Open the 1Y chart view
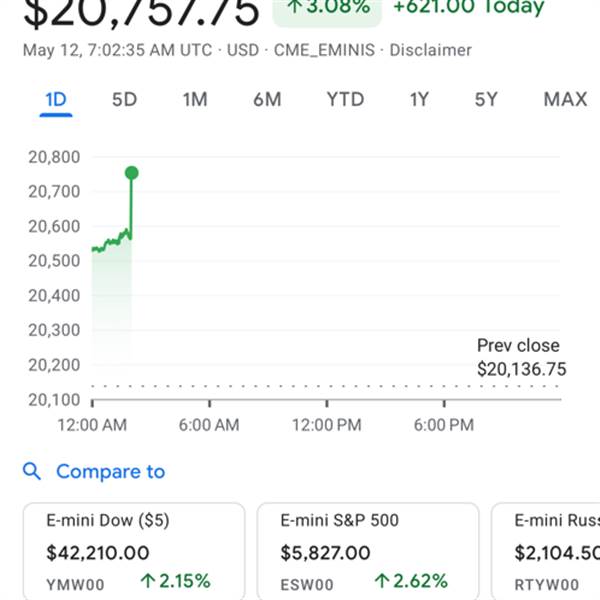This screenshot has height=600, width=600. click(x=419, y=100)
